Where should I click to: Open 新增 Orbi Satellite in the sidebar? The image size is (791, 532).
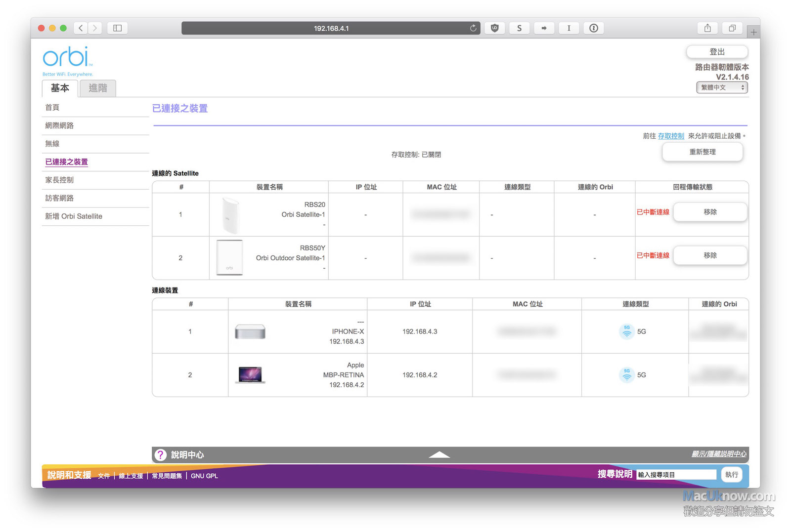pos(74,216)
